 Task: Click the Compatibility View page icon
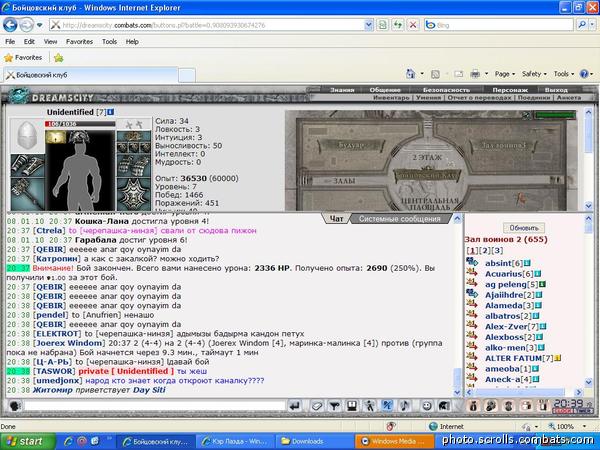point(382,25)
